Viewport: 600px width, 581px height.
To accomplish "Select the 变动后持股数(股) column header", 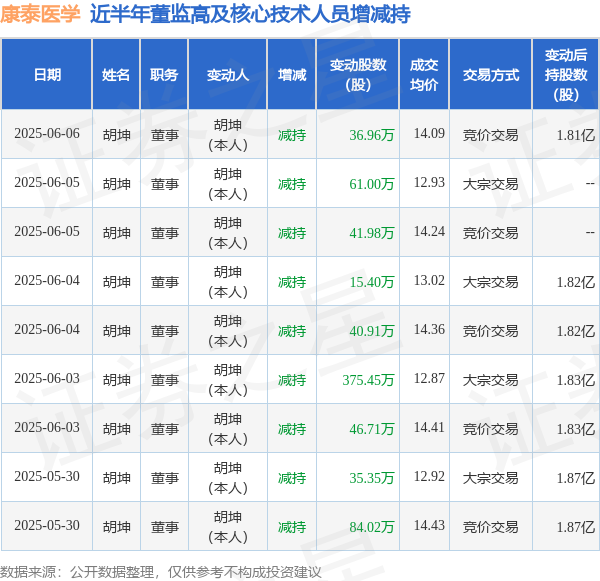I will click(566, 75).
